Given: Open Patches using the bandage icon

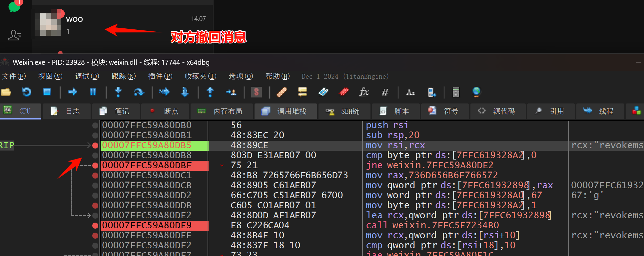Looking at the screenshot, I should pyautogui.click(x=282, y=92).
